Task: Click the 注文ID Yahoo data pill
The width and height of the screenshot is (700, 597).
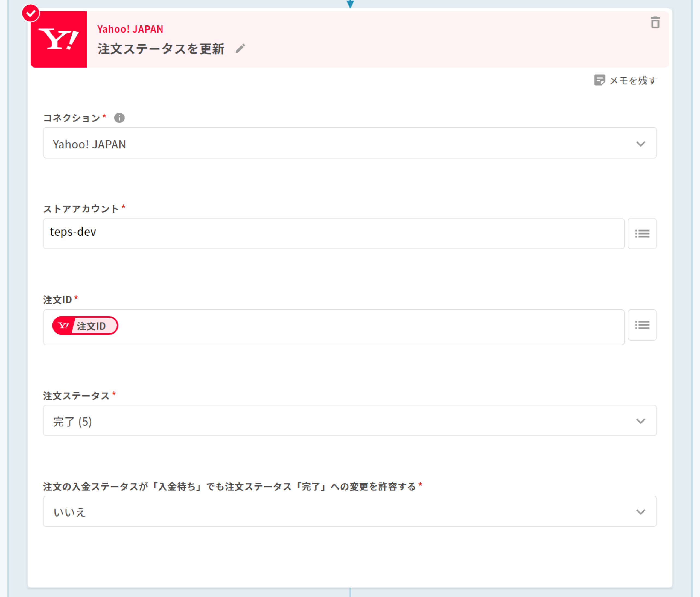Action: click(85, 326)
